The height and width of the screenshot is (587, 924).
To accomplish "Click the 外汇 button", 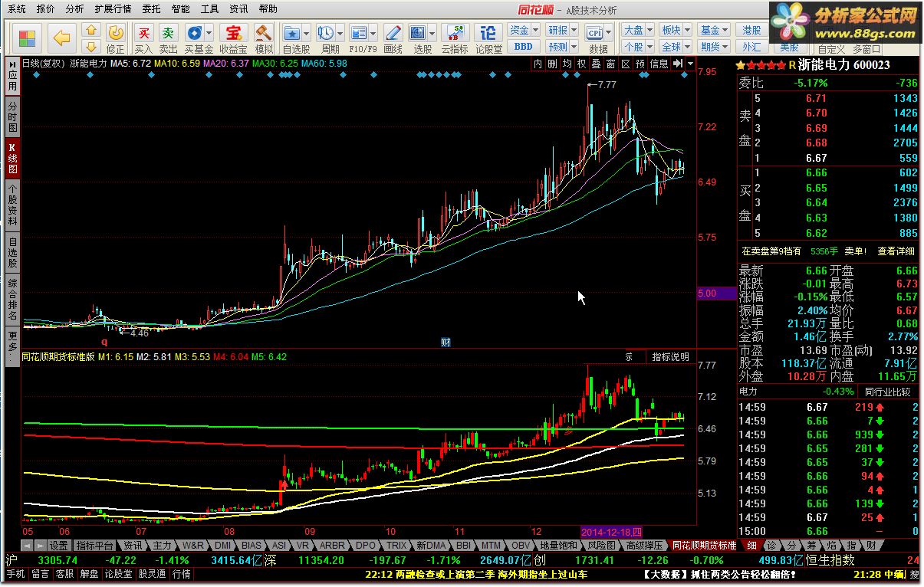I will coord(752,47).
